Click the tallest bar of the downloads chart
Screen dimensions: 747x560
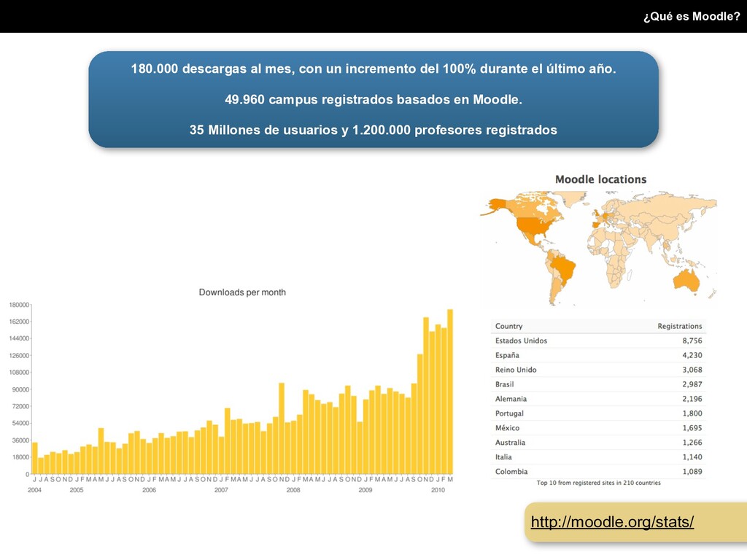449,392
